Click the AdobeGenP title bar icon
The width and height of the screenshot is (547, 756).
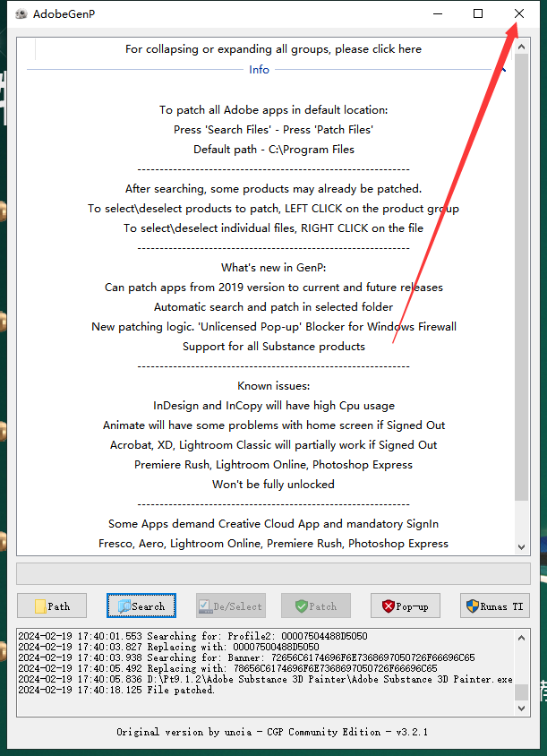(x=21, y=14)
